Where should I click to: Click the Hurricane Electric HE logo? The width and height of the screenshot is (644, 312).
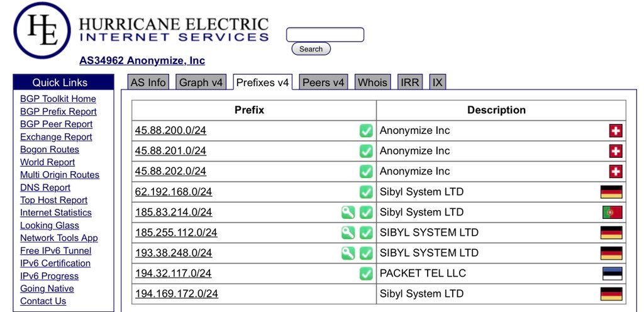click(x=42, y=30)
